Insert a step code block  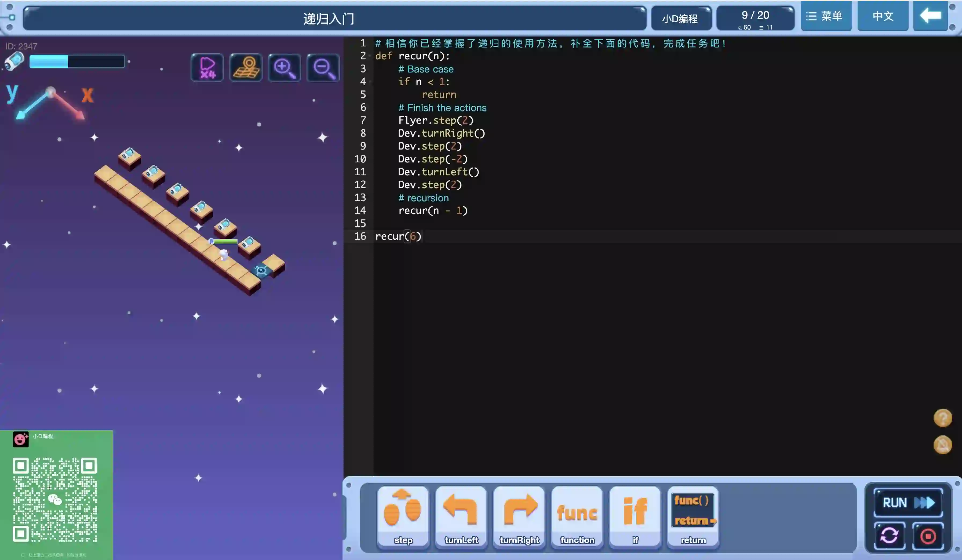point(403,517)
